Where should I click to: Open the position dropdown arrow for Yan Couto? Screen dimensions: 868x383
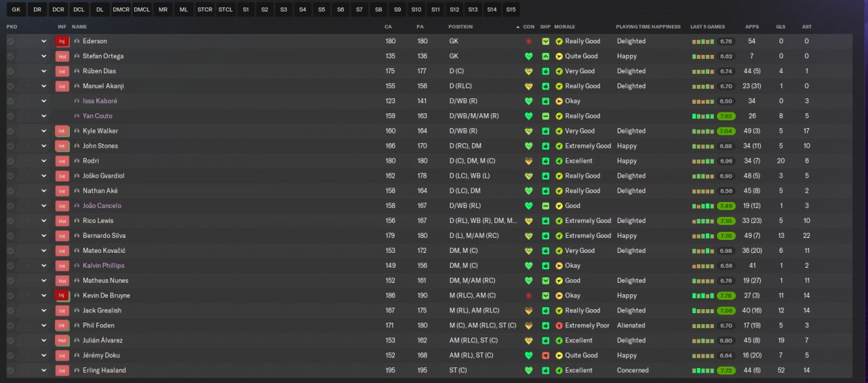[43, 116]
